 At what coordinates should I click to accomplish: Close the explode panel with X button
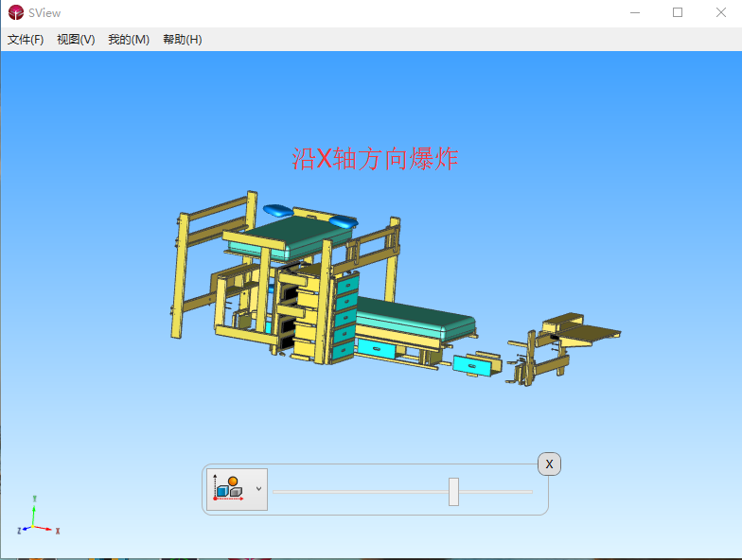[549, 464]
